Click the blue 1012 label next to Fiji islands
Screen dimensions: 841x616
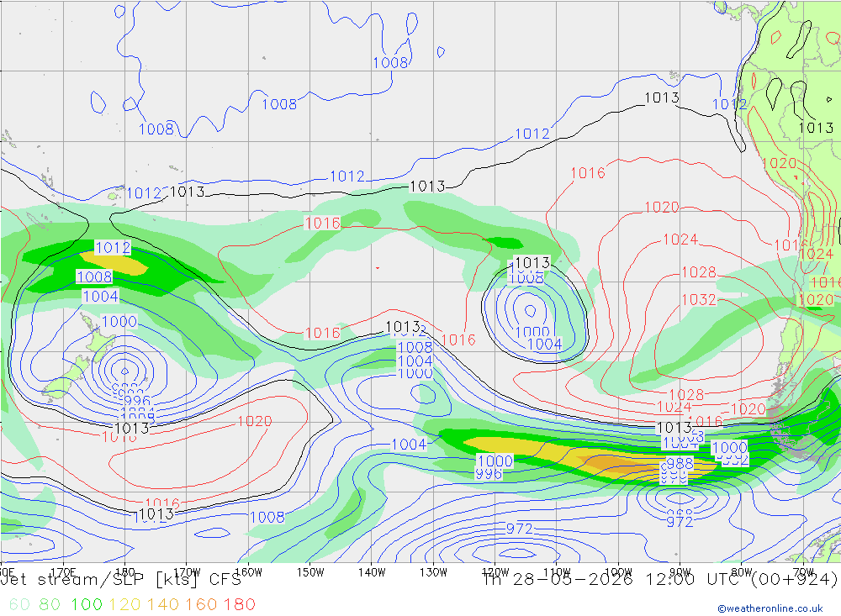[x=145, y=193]
